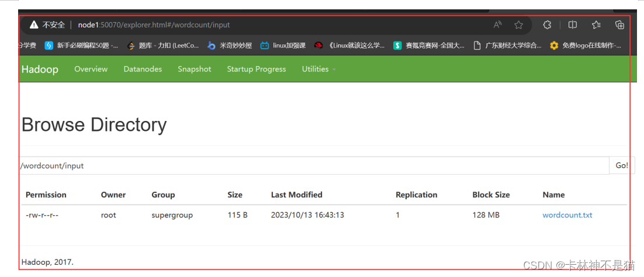644x277 pixels.
Task: Click the Name column header
Action: (x=553, y=195)
